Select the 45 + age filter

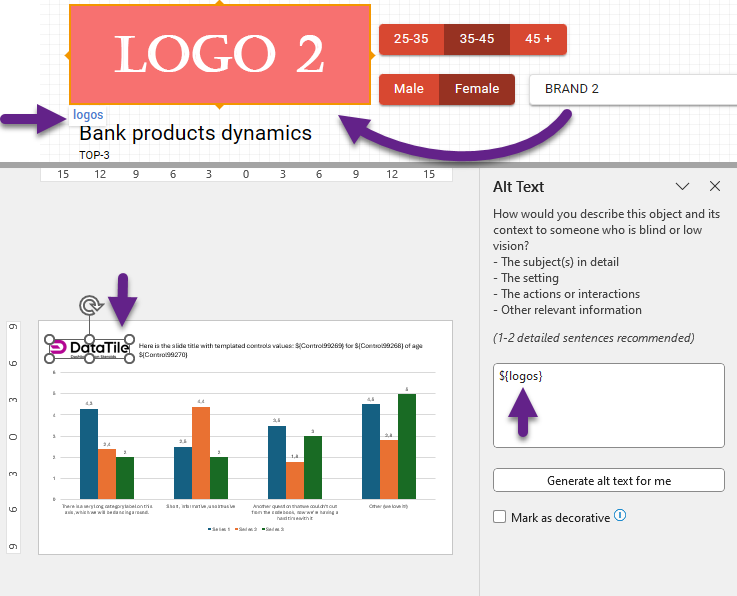point(538,39)
